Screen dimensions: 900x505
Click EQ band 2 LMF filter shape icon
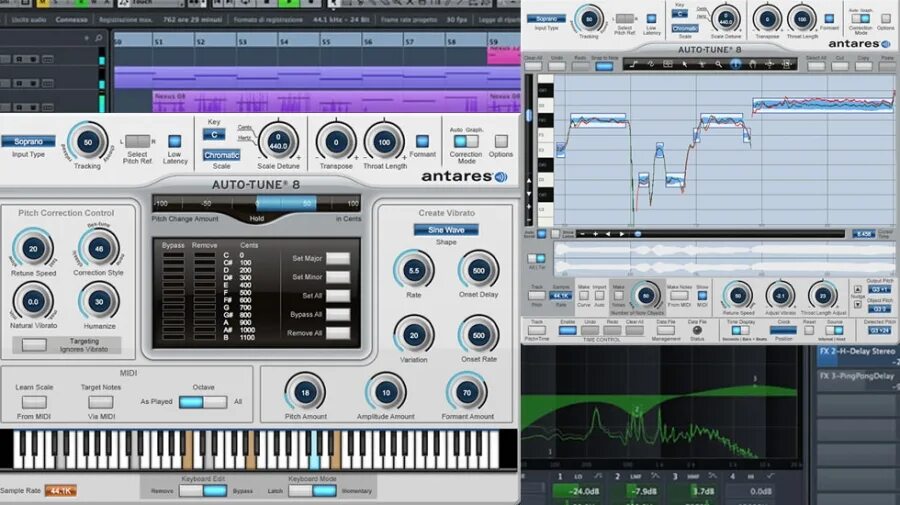point(655,476)
